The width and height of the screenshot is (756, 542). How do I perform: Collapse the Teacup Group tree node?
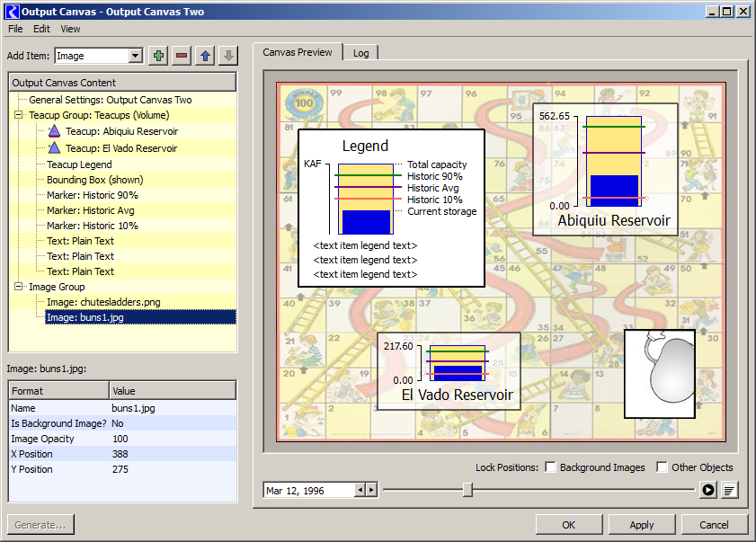(19, 115)
